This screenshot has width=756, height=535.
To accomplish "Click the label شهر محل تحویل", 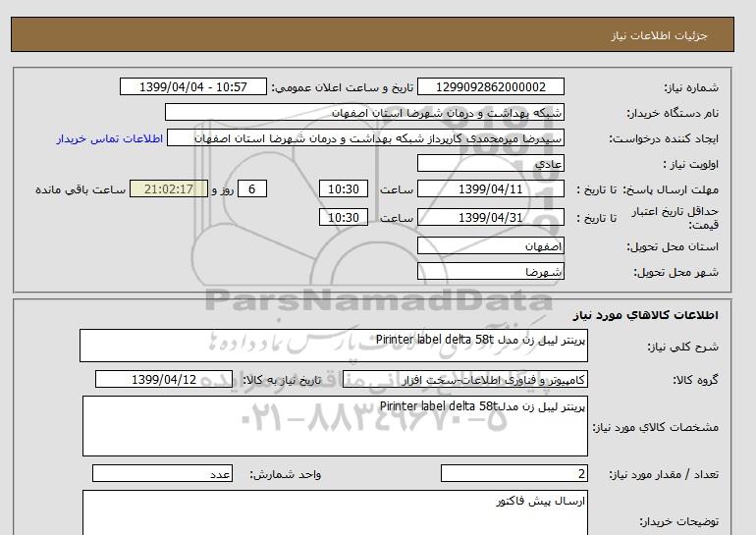I will [675, 272].
